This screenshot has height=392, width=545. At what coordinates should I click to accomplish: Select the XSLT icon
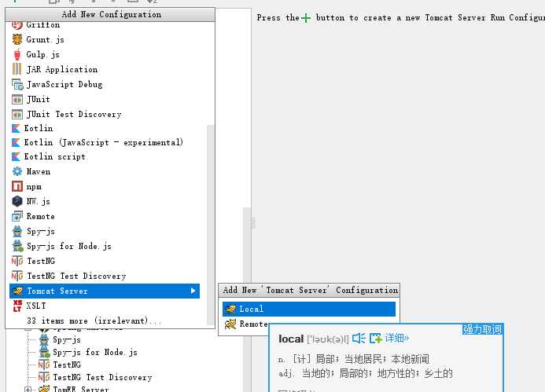pos(17,306)
